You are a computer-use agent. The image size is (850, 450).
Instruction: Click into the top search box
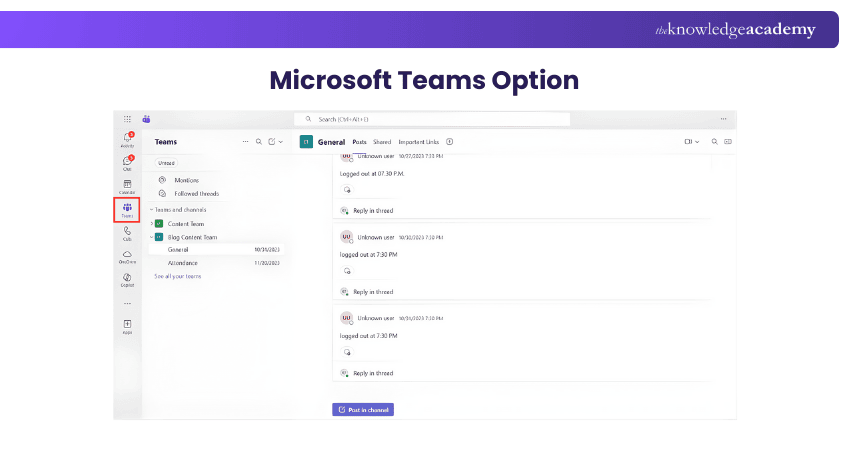click(x=432, y=119)
